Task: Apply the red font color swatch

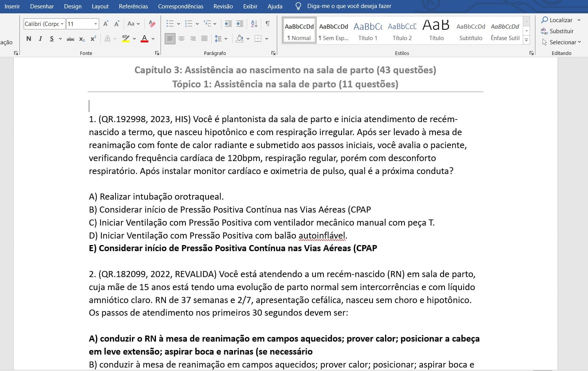Action: coord(145,39)
